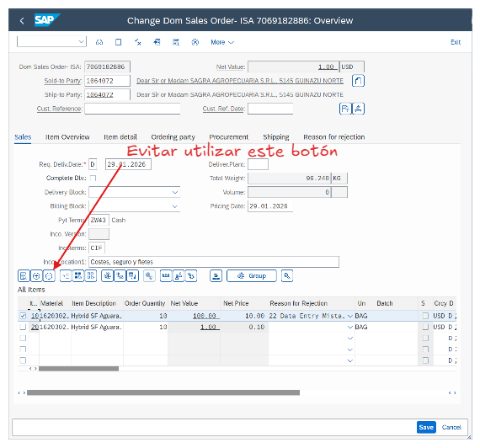480x448 pixels.
Task: Open the Ordering party tab
Action: [x=173, y=137]
